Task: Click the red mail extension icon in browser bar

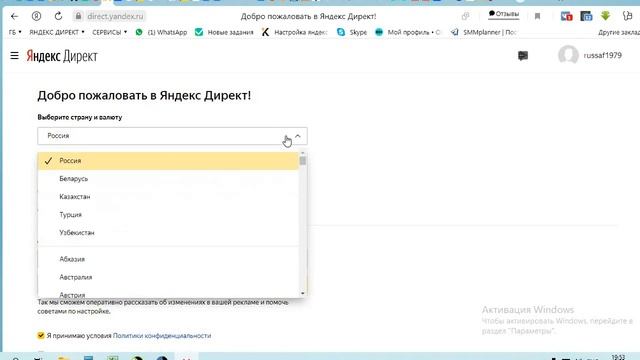Action: [567, 16]
